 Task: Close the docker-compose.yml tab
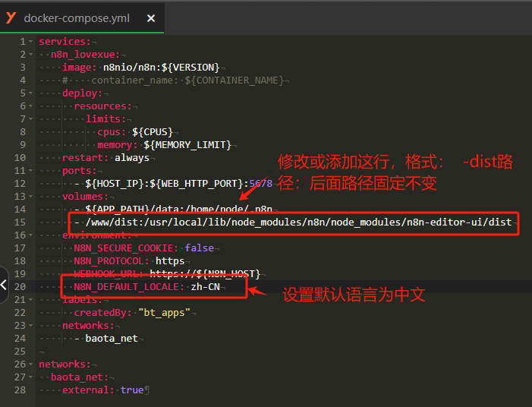click(x=151, y=18)
